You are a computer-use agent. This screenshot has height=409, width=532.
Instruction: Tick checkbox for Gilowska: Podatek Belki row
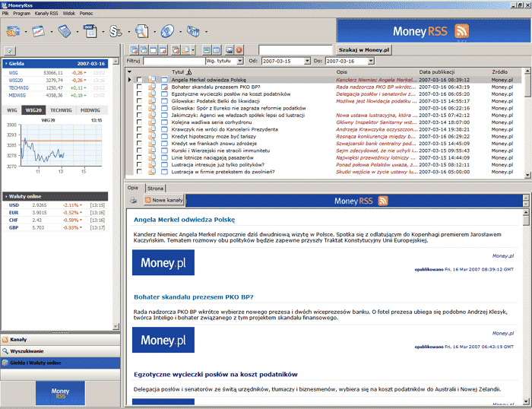point(139,101)
